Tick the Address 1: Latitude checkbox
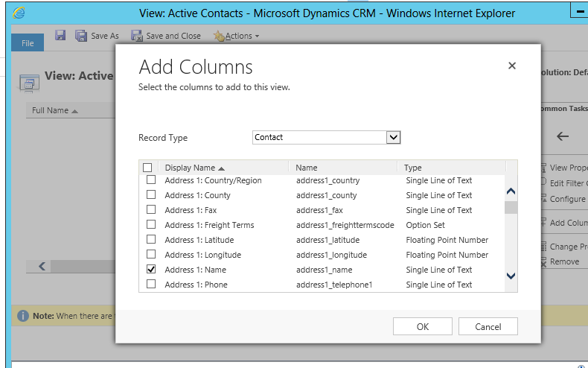The width and height of the screenshot is (588, 368). coord(151,239)
